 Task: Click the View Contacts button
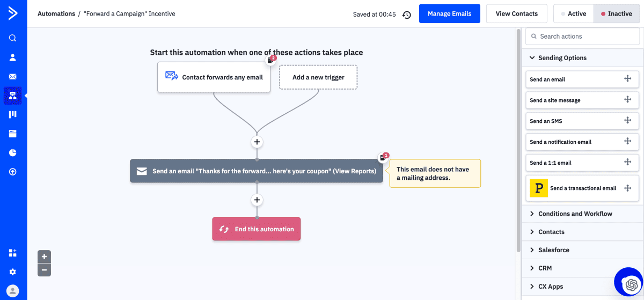tap(516, 14)
